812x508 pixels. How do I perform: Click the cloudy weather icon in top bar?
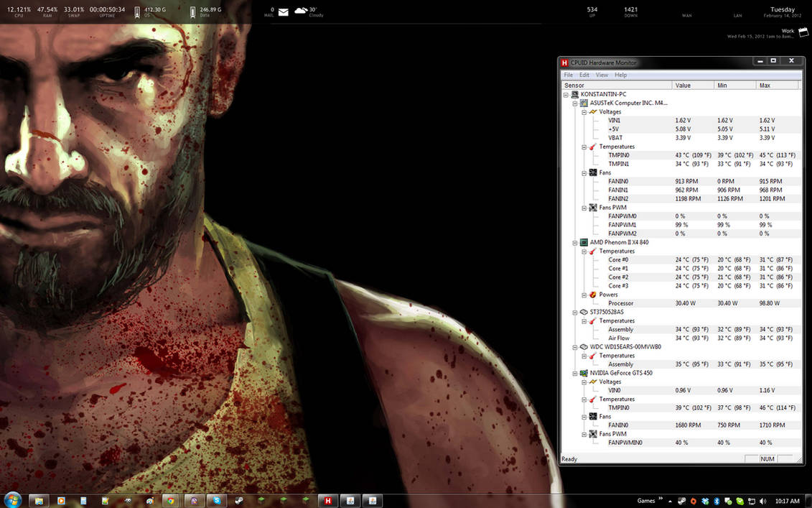click(x=301, y=10)
